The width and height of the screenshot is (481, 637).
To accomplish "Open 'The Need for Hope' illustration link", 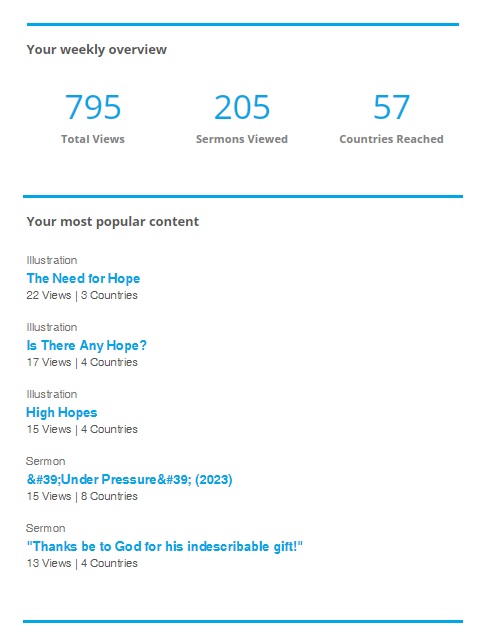I will click(83, 278).
